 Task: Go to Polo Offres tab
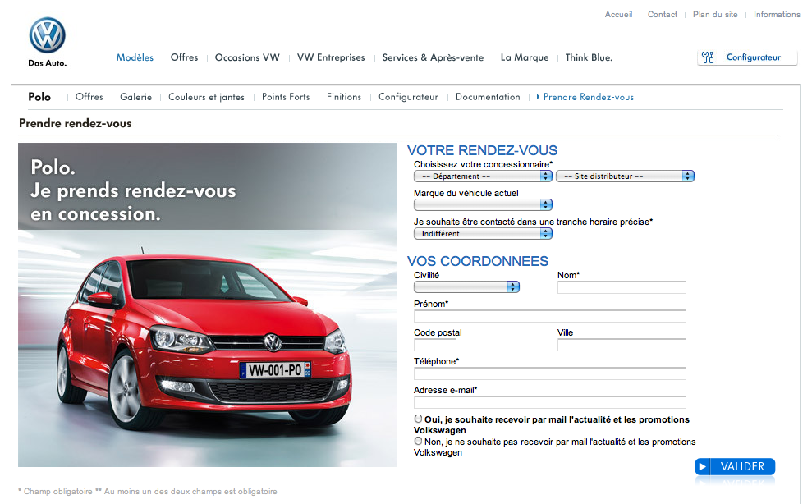point(89,97)
